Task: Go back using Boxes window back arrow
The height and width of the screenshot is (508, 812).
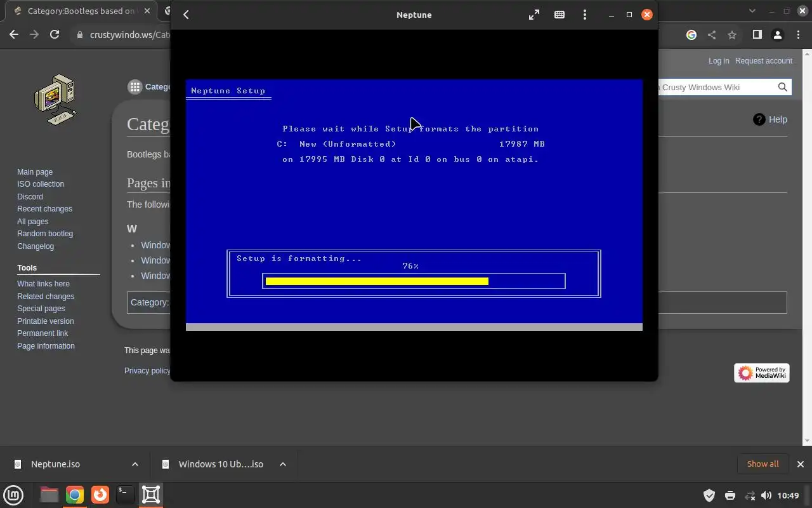Action: pos(186,15)
